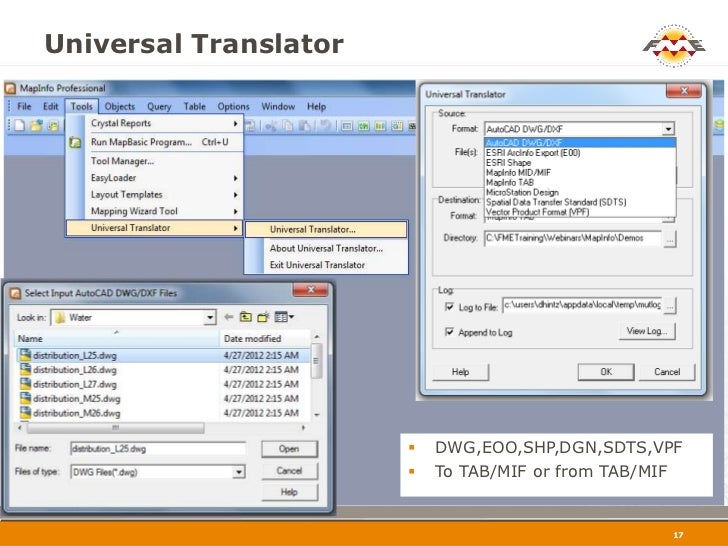Click the Run MapBasic Program icon
Viewport: 728px width, 546px height.
(x=75, y=142)
